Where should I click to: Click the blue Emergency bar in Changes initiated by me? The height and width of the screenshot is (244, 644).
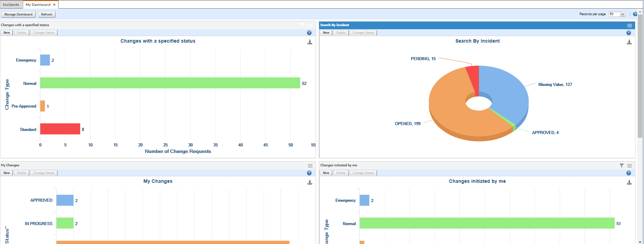(365, 200)
